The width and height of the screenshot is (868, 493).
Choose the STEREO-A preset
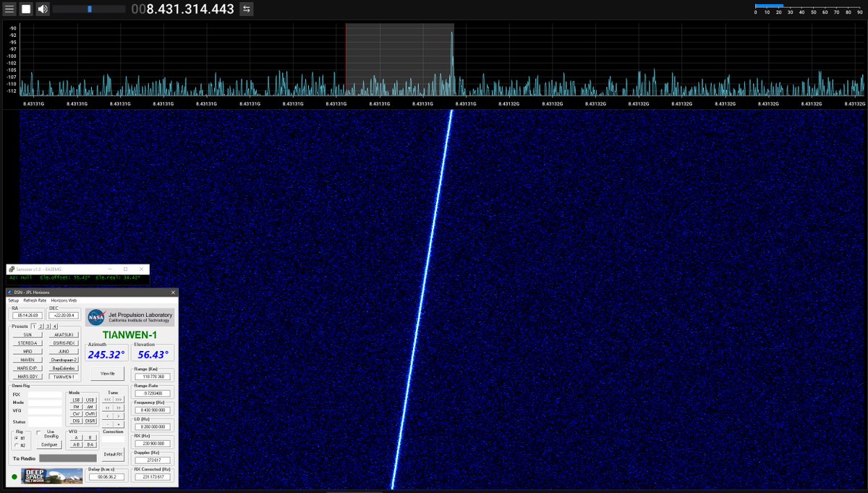[x=27, y=343]
